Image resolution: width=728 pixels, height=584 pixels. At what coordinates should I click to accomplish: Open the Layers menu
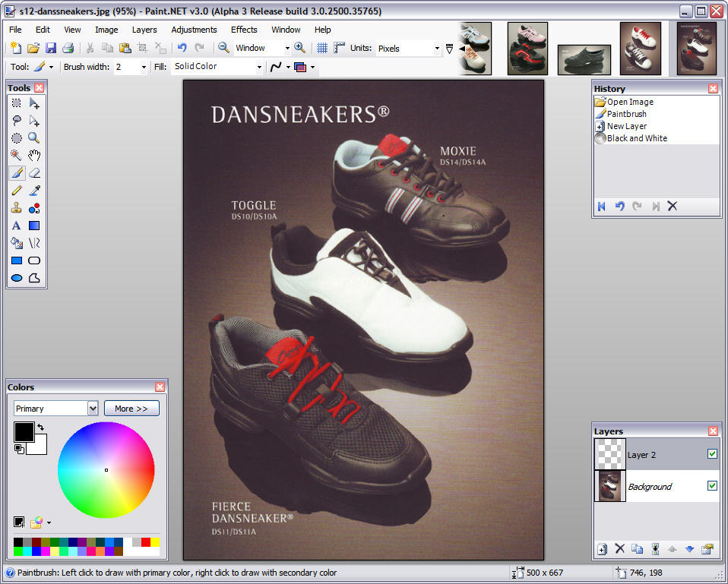click(144, 30)
